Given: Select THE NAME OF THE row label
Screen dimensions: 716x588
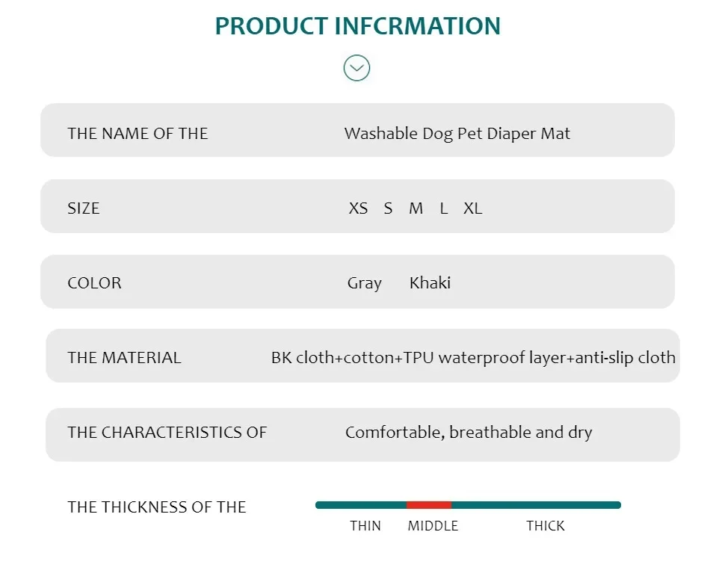Looking at the screenshot, I should [138, 133].
